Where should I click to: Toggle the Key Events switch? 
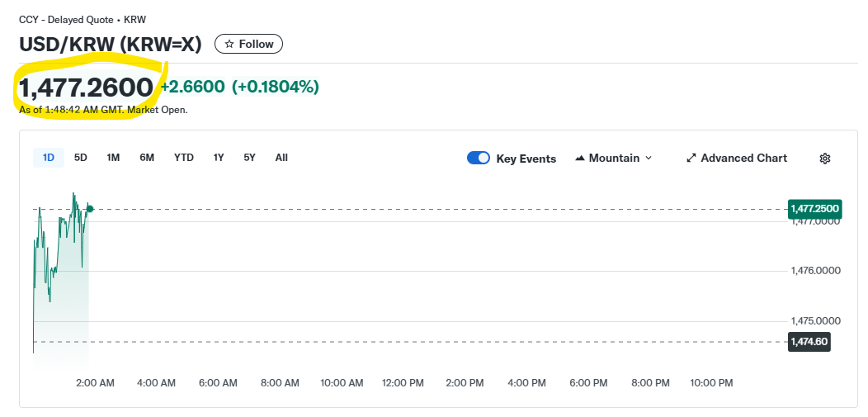(479, 159)
